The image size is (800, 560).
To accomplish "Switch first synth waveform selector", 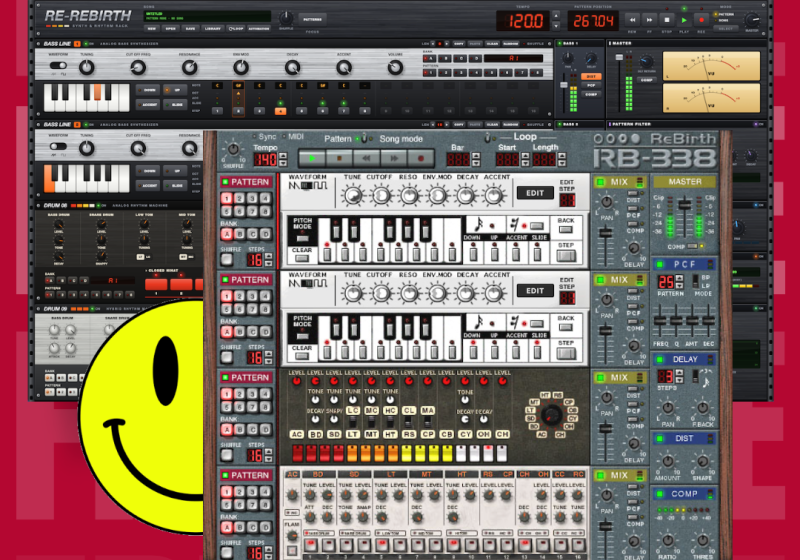I will [x=307, y=186].
